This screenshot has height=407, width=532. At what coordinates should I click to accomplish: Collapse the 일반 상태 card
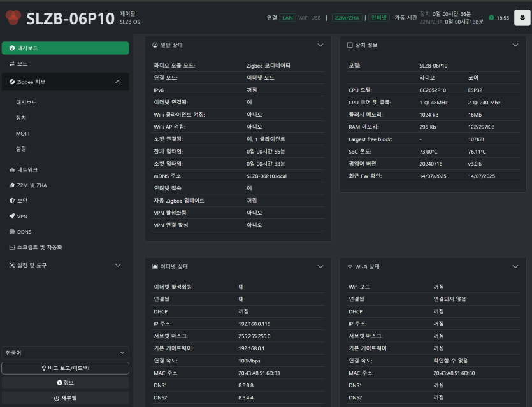tap(320, 45)
